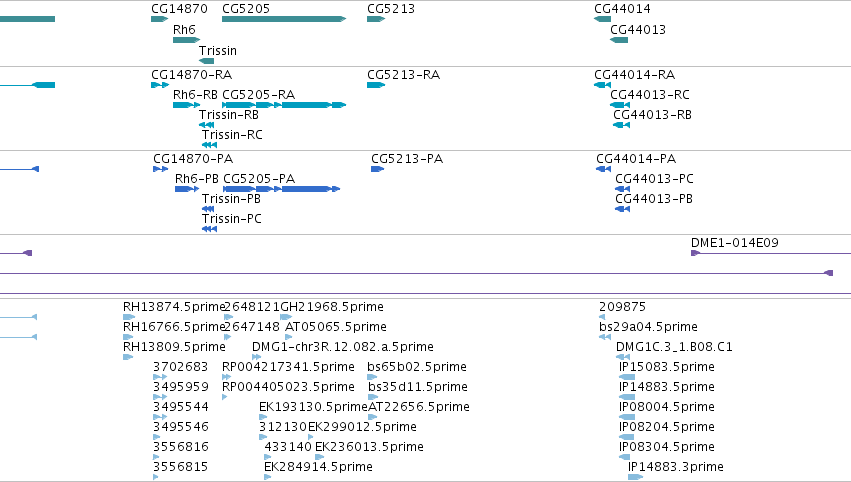This screenshot has width=851, height=482.
Task: Select the IP08204.5prime label
Action: pos(666,427)
